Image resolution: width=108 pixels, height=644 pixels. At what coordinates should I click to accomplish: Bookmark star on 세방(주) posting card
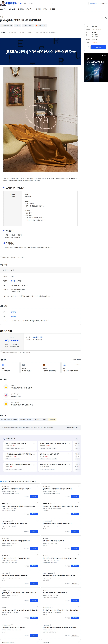(x=69, y=443)
